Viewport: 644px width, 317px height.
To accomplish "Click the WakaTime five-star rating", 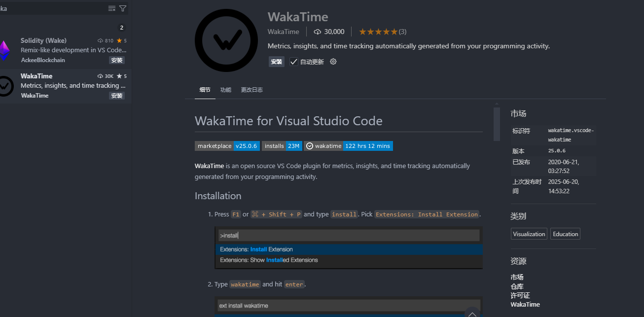I will click(378, 32).
